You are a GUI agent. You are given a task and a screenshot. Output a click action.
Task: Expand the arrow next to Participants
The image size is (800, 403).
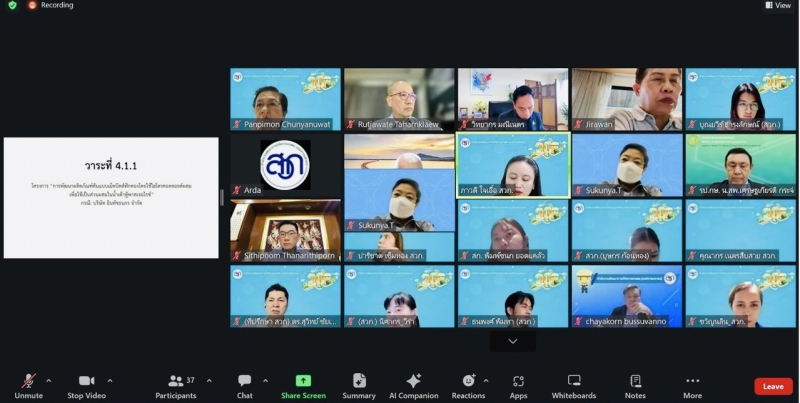pyautogui.click(x=206, y=380)
